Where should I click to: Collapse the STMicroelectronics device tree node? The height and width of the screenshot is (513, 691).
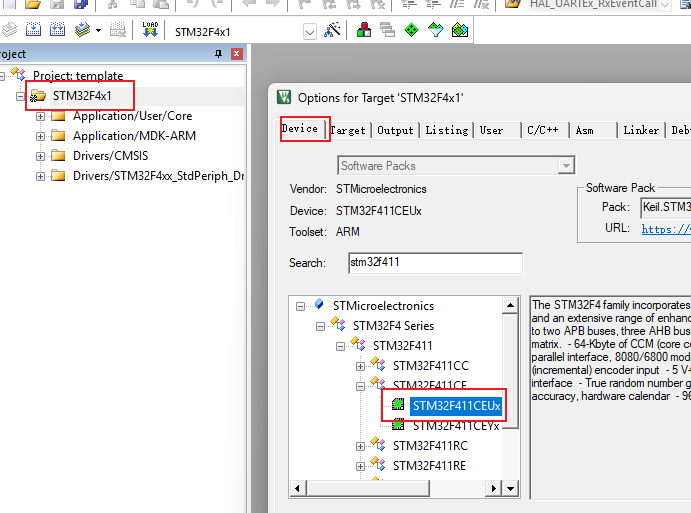tap(300, 306)
